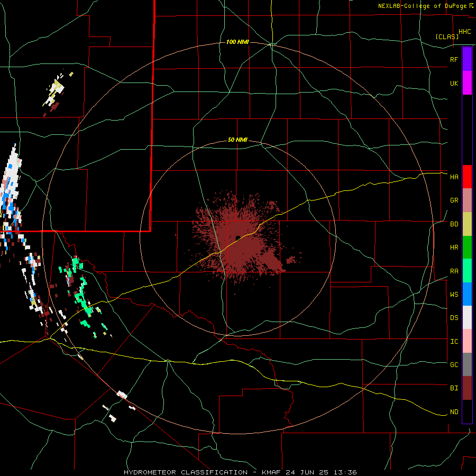Click the [CLAS] label
476x476 pixels.
447,36
